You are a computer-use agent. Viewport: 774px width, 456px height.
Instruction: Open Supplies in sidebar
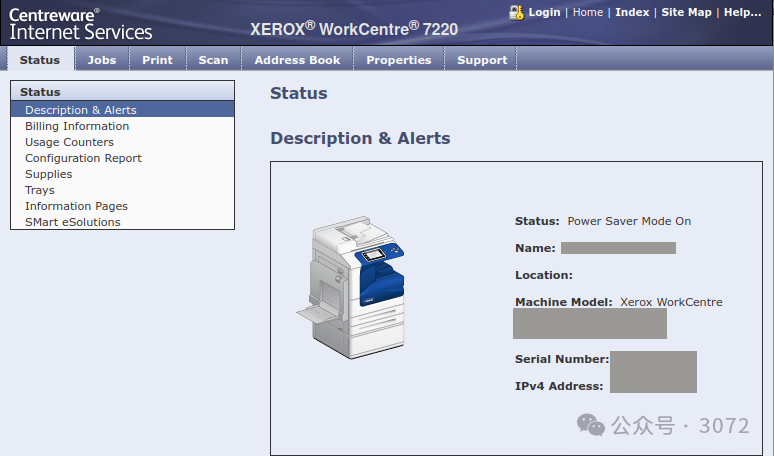(48, 174)
